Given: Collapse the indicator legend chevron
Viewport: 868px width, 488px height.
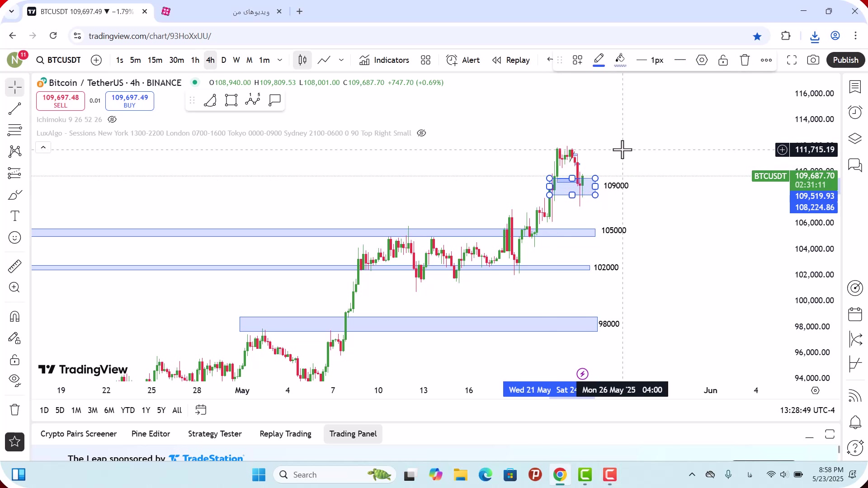Looking at the screenshot, I should tap(43, 148).
